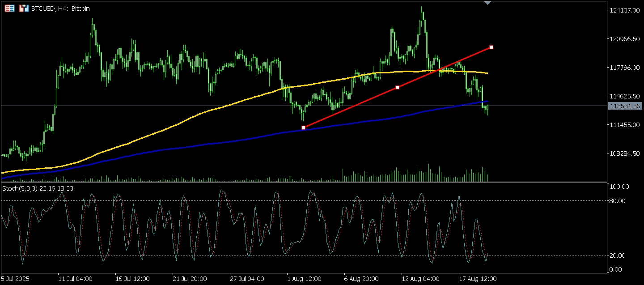The image size is (644, 285).
Task: Click the 27 Jul 04:00 time label
Action: click(247, 279)
